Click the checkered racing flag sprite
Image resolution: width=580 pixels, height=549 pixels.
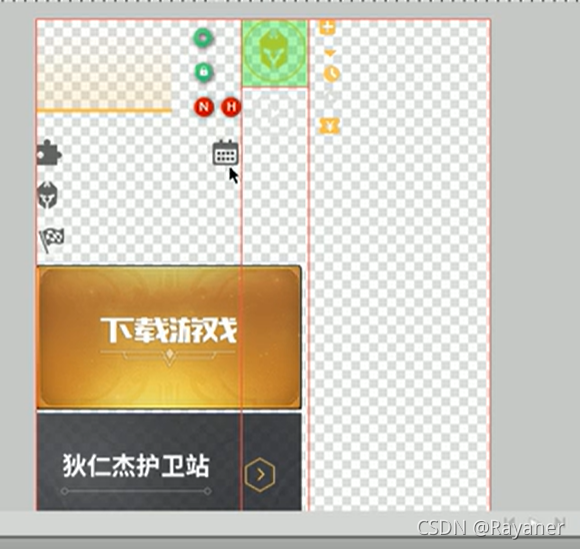click(x=52, y=240)
